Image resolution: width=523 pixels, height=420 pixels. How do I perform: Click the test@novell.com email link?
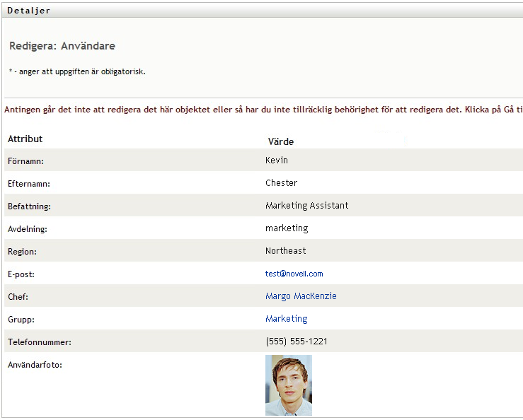(x=294, y=274)
